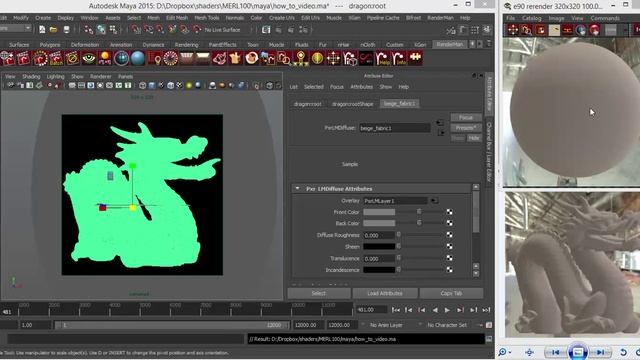Switch to the dragonrootShape attribute tab
The image size is (640, 360).
click(352, 104)
